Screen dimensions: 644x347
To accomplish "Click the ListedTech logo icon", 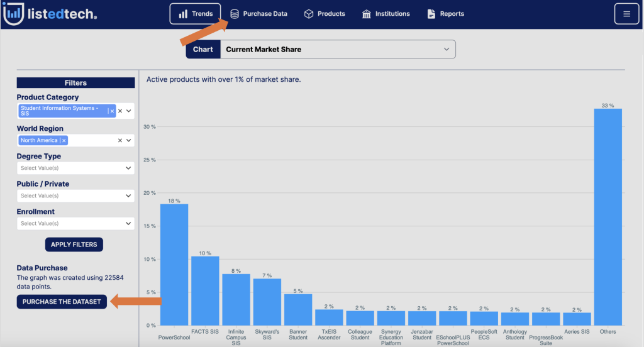I will tap(13, 14).
